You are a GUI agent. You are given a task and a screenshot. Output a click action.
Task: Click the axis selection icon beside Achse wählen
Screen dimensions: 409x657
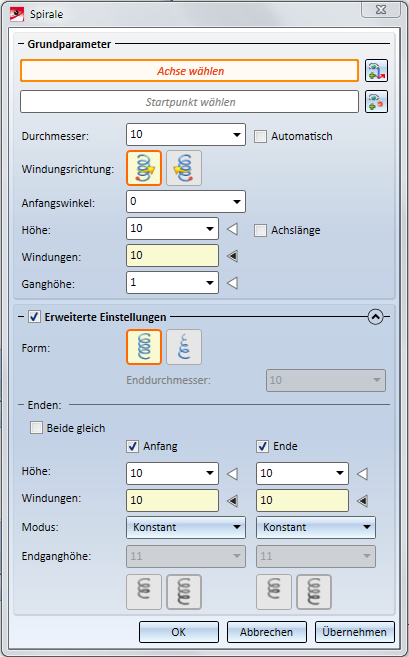(x=376, y=70)
